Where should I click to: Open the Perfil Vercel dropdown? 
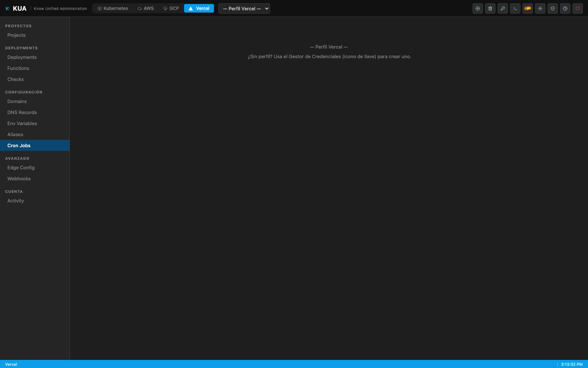tap(244, 8)
